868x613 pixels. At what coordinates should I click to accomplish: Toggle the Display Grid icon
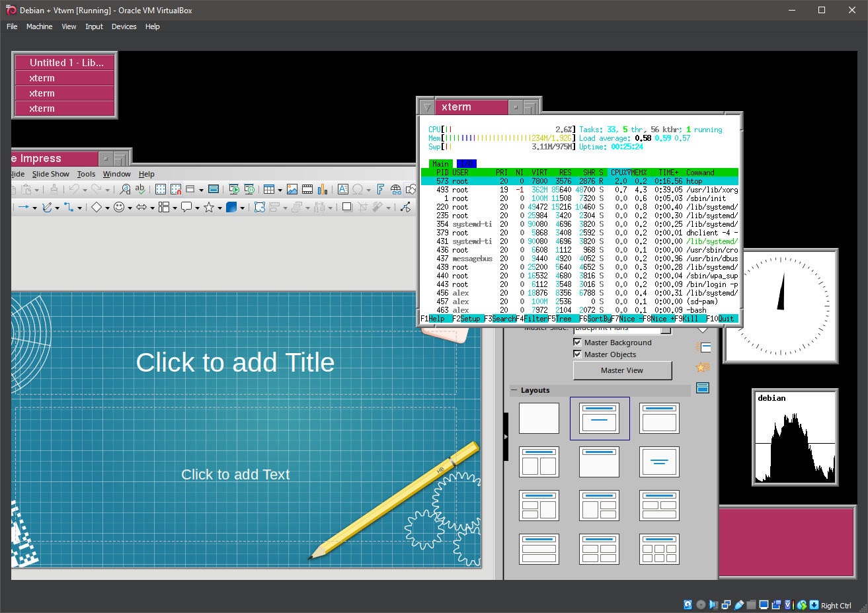[161, 189]
